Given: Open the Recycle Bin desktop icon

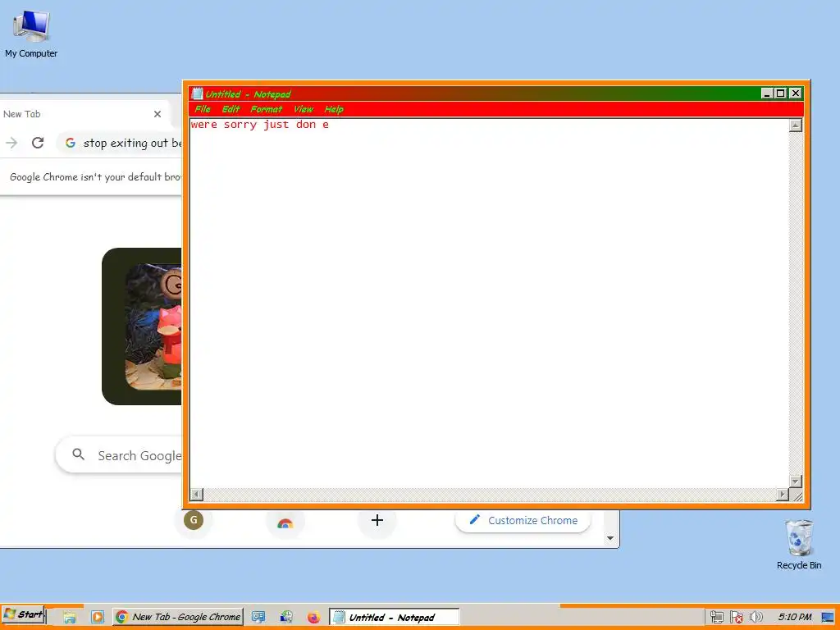Looking at the screenshot, I should [x=799, y=545].
